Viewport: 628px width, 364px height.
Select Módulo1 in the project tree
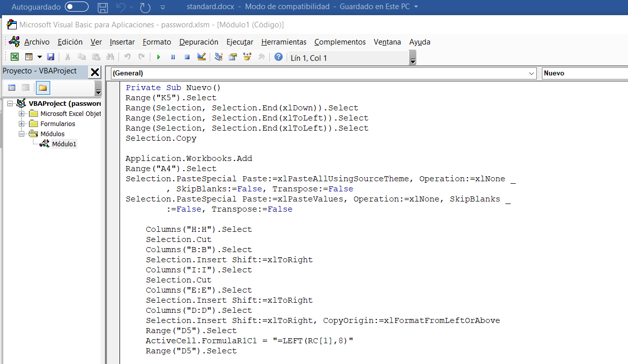(x=64, y=144)
